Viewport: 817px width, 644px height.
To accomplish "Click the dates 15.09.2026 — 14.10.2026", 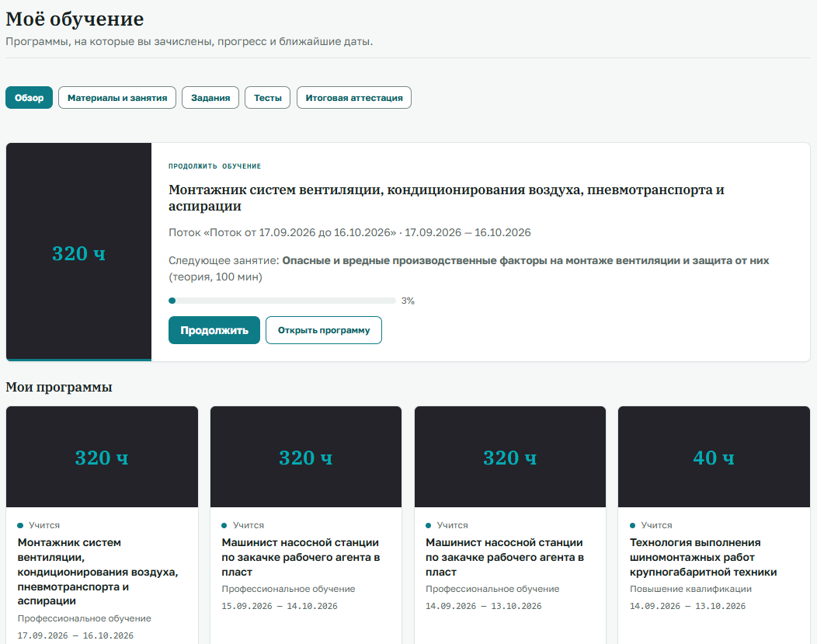I will coord(280,606).
